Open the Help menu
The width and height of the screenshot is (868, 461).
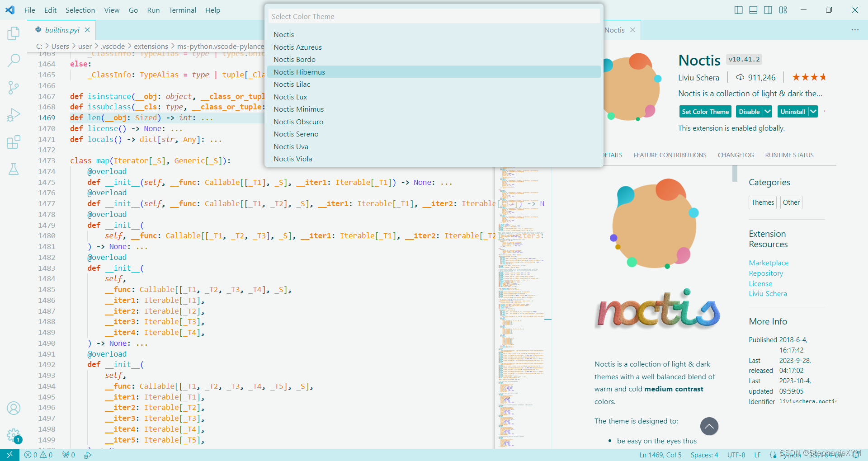[212, 10]
